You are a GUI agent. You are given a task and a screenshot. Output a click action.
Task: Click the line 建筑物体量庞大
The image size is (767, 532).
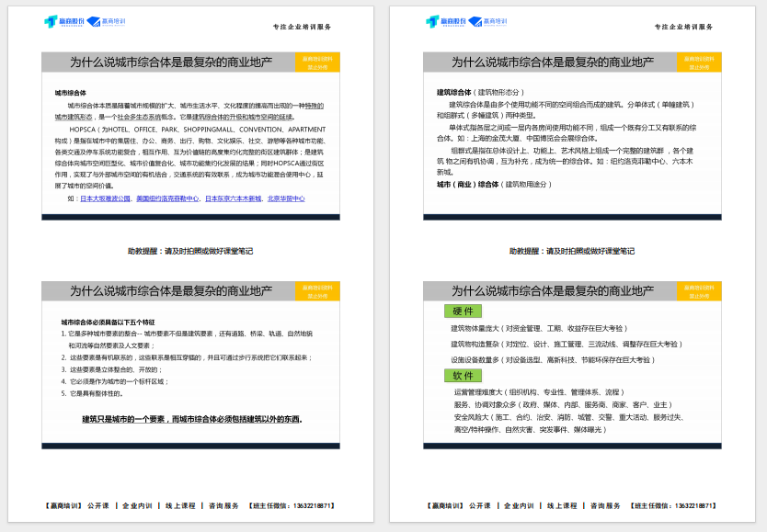[x=539, y=328]
